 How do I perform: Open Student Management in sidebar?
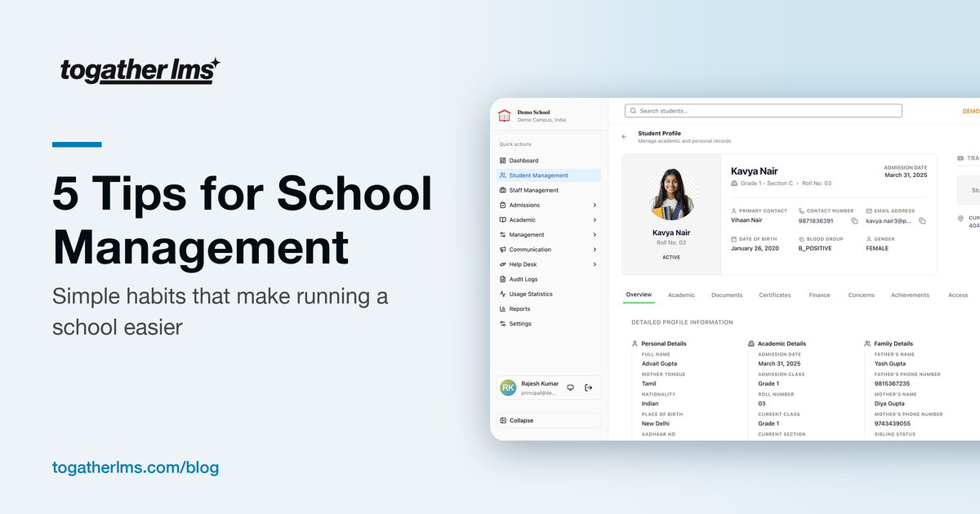(549, 175)
